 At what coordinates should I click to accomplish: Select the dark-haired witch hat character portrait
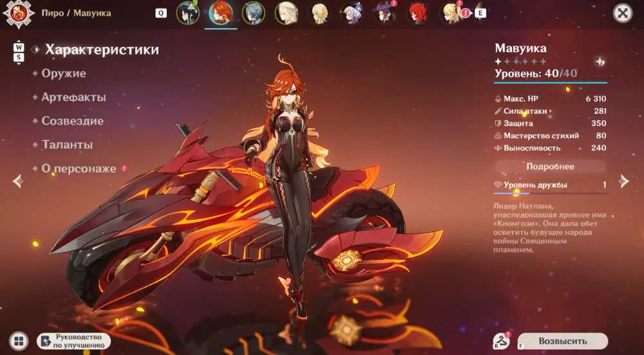385,13
